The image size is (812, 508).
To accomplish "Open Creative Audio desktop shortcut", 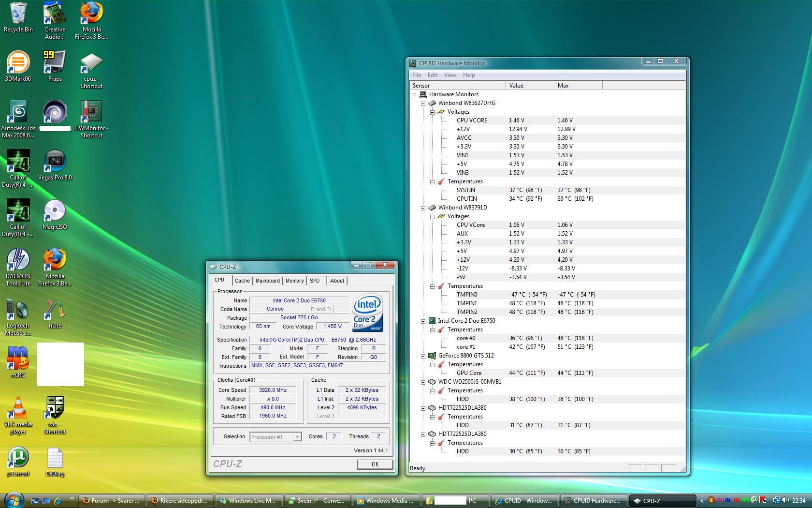I will (55, 21).
